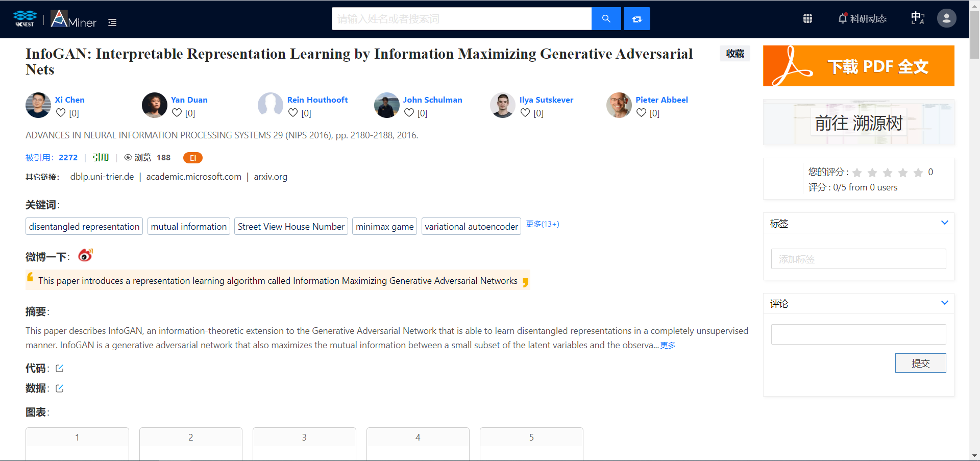Screen dimensions: 980x461
Task: Click the blue search magnifier button
Action: point(606,19)
